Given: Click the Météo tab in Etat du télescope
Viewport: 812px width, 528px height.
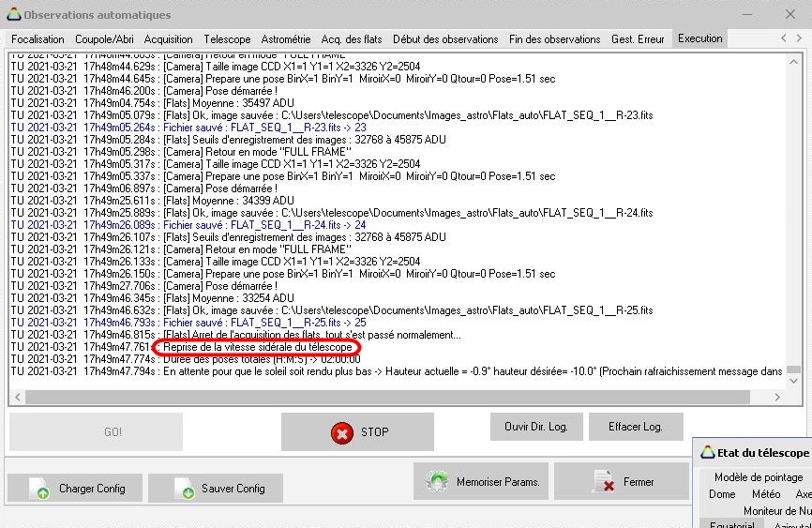Looking at the screenshot, I should coord(765,494).
